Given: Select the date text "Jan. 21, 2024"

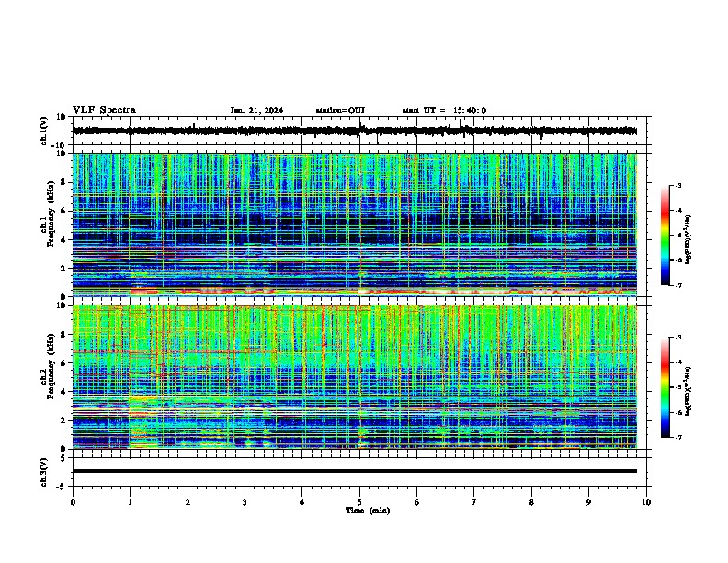Looking at the screenshot, I should 256,110.
